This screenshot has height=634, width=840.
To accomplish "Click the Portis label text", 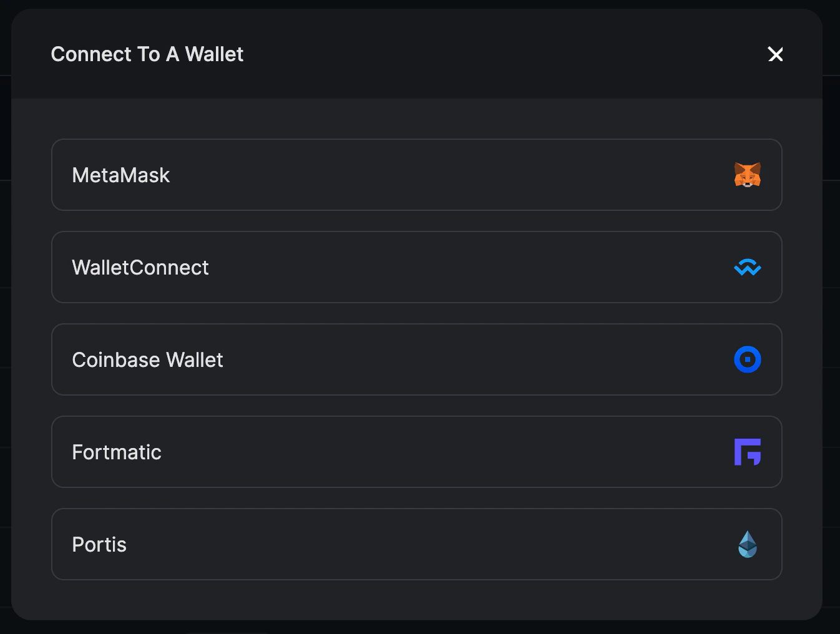I will coord(99,544).
